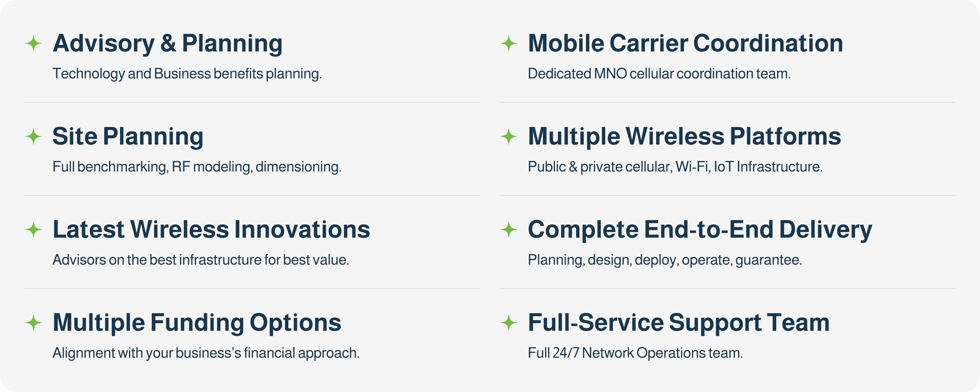Click the Mobile Carrier Coordination heading

click(x=685, y=43)
